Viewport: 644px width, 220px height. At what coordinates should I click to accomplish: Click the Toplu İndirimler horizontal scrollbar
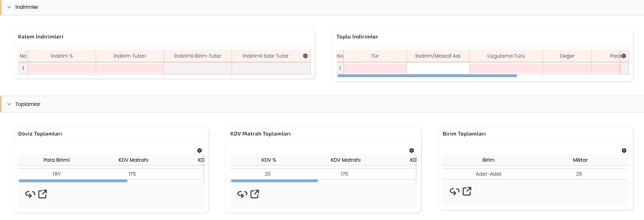coord(427,76)
